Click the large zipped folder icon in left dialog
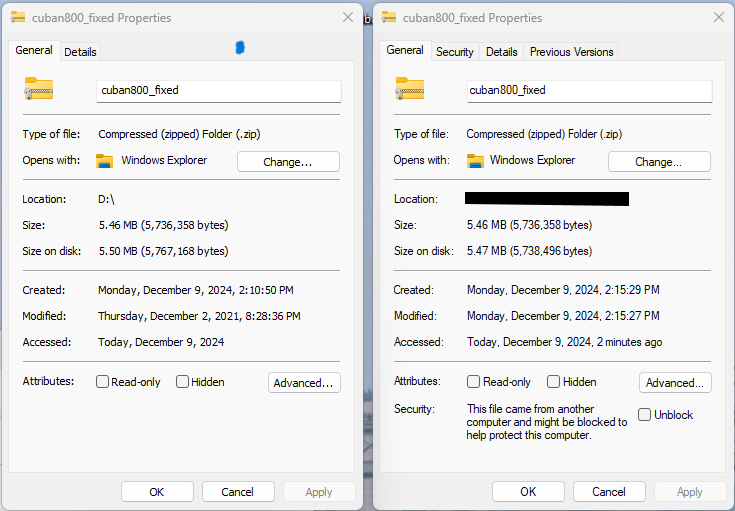This screenshot has height=511, width=735. pyautogui.click(x=38, y=89)
